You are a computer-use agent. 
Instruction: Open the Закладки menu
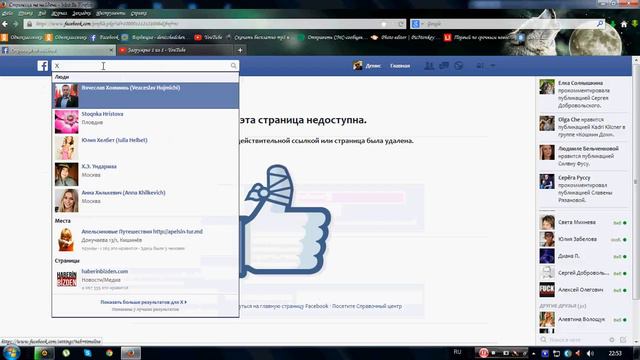pyautogui.click(x=81, y=13)
